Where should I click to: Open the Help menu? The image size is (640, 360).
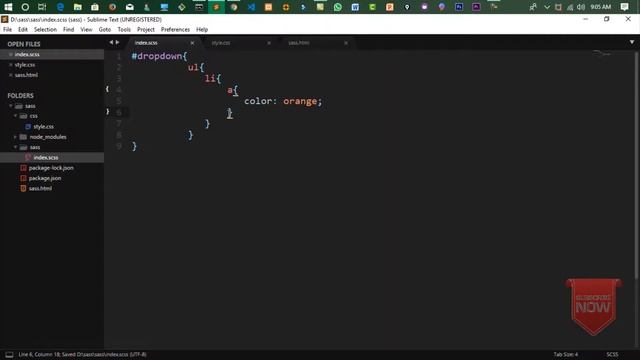tap(202, 29)
